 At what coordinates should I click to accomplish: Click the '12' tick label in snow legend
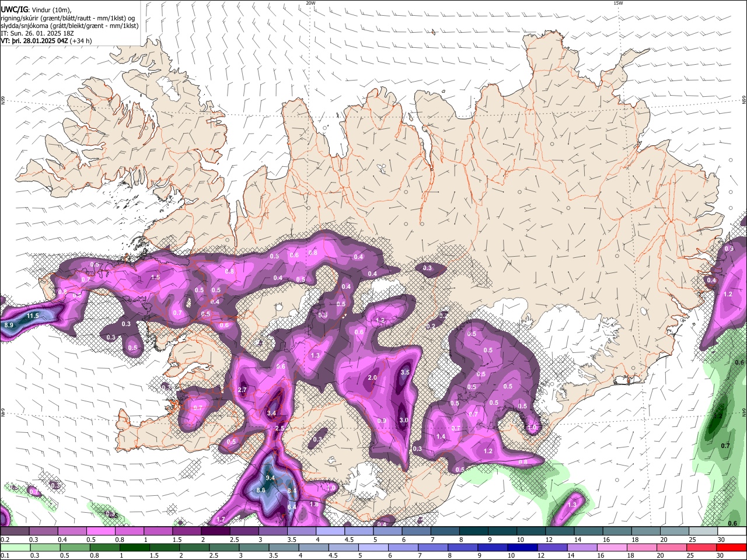[549, 540]
